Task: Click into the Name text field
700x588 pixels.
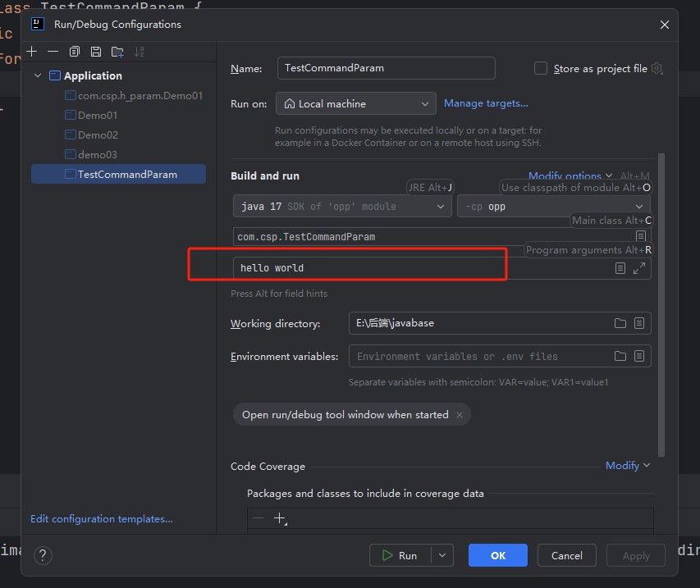Action: point(386,68)
